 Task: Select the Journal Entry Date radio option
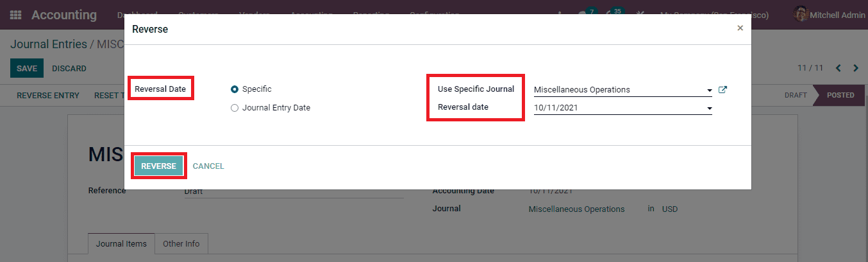[235, 108]
